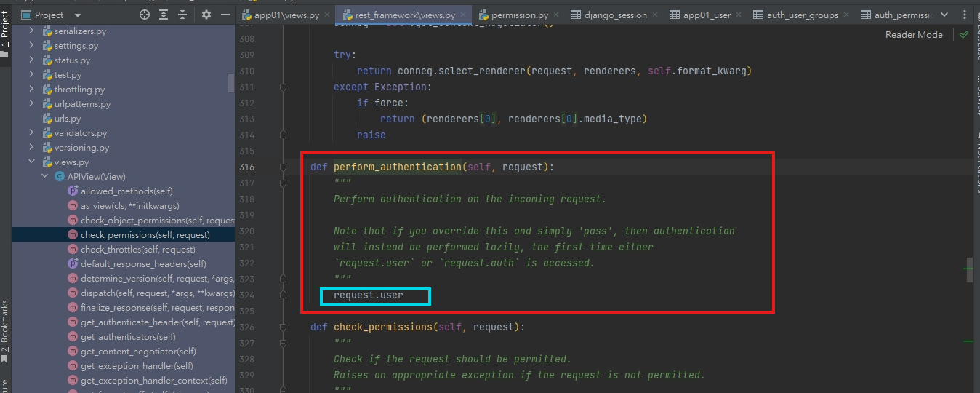Select urls.py in project tree
Image resolution: width=980 pixels, height=393 pixels.
(68, 119)
